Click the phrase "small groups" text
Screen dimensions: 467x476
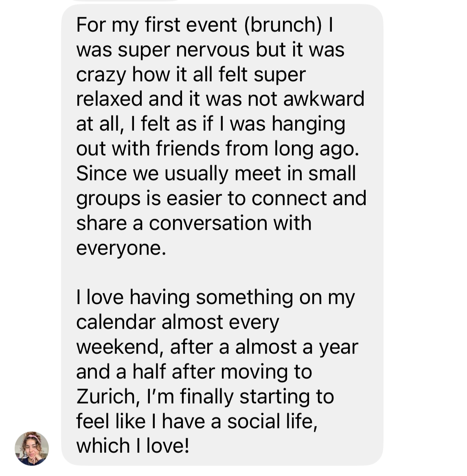(x=216, y=186)
